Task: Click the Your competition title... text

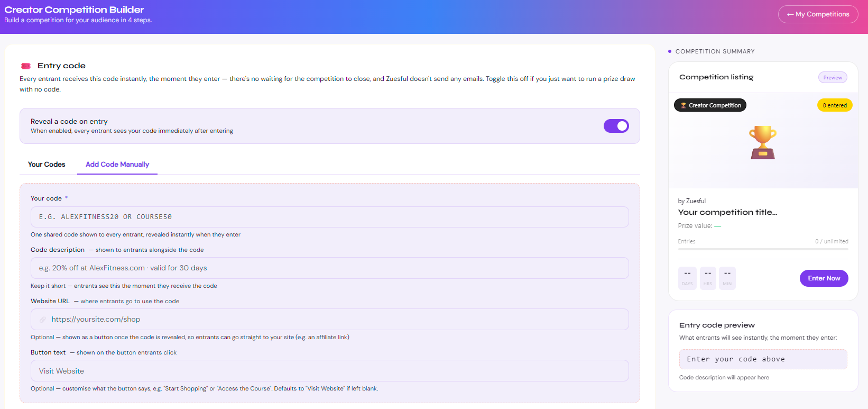Action: click(727, 212)
